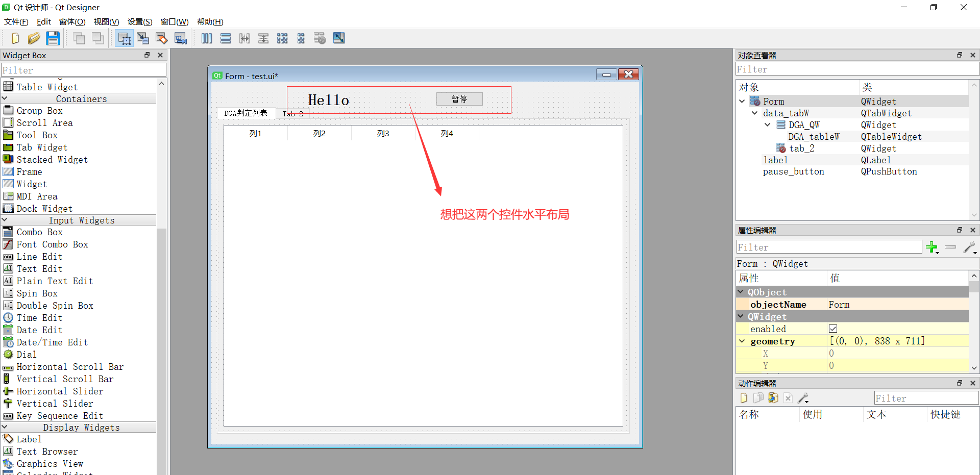980x475 pixels.
Task: Click the 暂停 button on the form
Action: [459, 98]
